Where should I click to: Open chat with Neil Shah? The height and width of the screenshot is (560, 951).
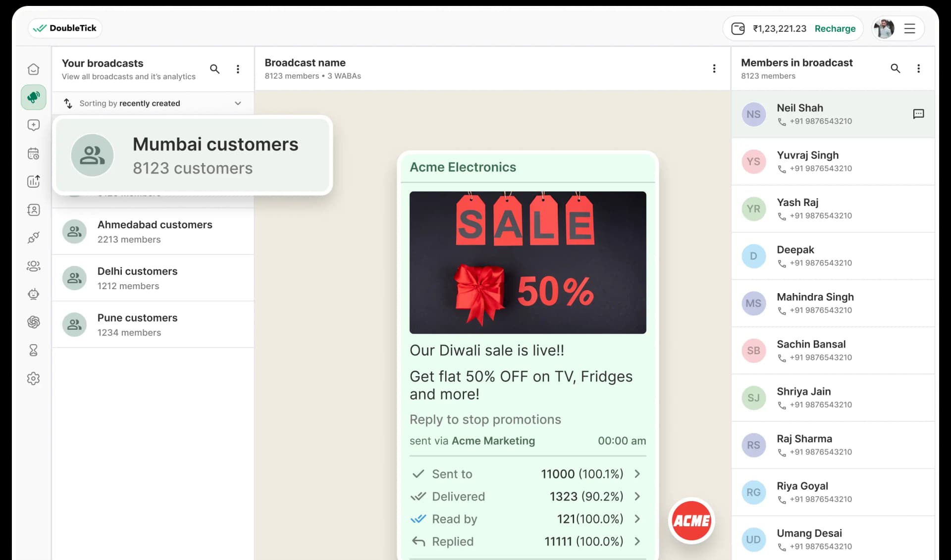click(918, 114)
